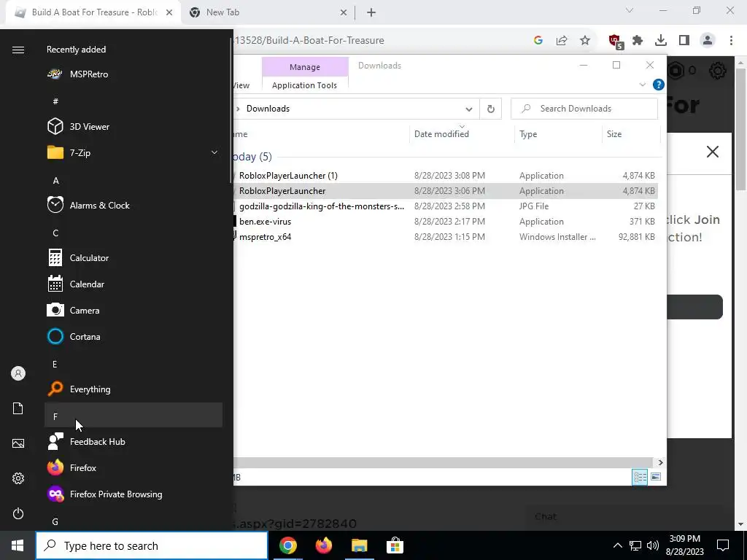Open File Explorer from the taskbar
The width and height of the screenshot is (747, 560).
(360, 545)
